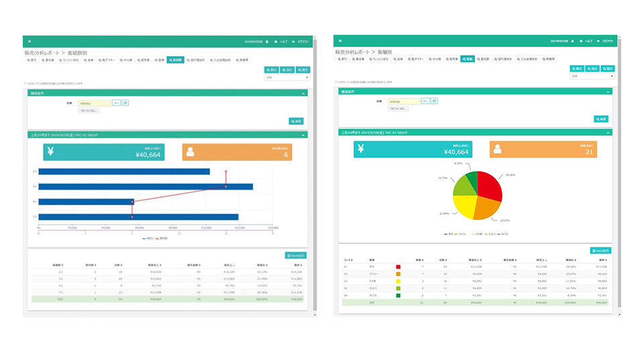Image resolution: width=644 pixels, height=347 pixels.
Task: Click Excel出力 in the right report
Action: (x=601, y=250)
